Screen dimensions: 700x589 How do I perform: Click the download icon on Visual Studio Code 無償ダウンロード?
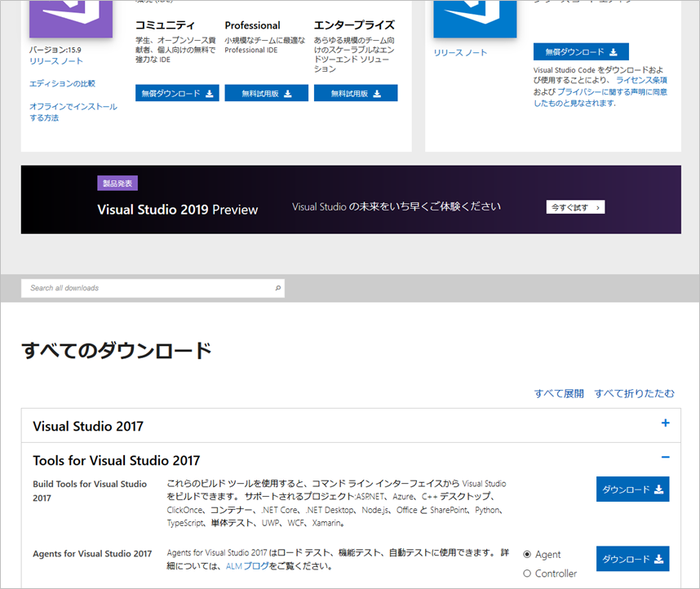coord(614,51)
